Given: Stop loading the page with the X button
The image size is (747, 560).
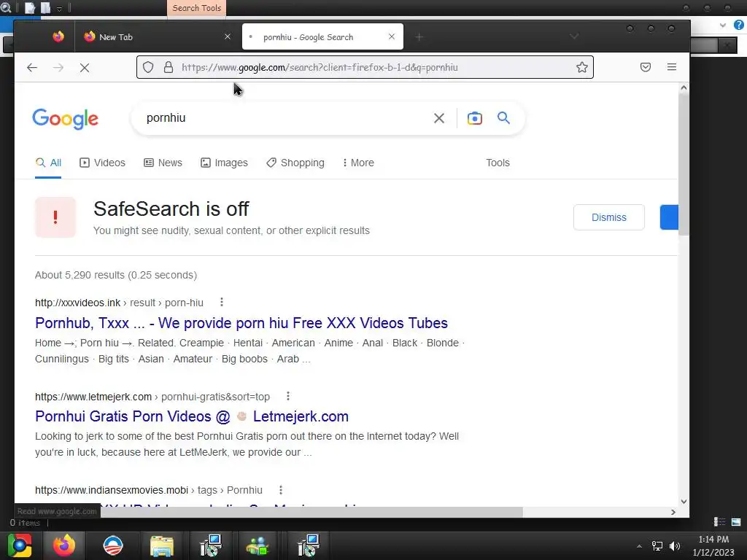Looking at the screenshot, I should 85,68.
